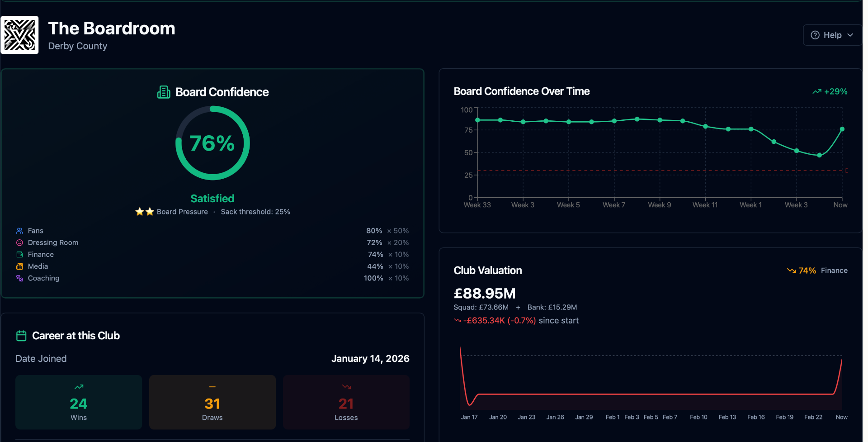Click the Dressing Room smiley icon
868x442 pixels.
pyautogui.click(x=19, y=243)
